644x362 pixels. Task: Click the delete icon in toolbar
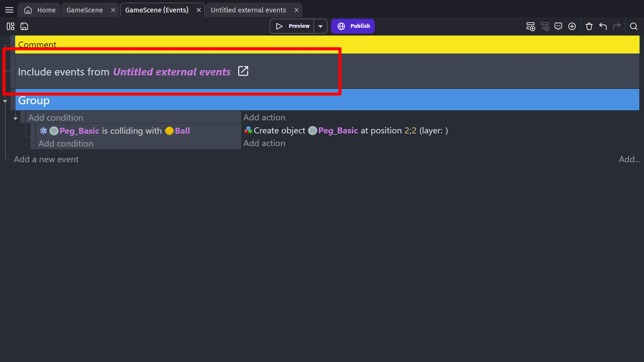tap(590, 26)
